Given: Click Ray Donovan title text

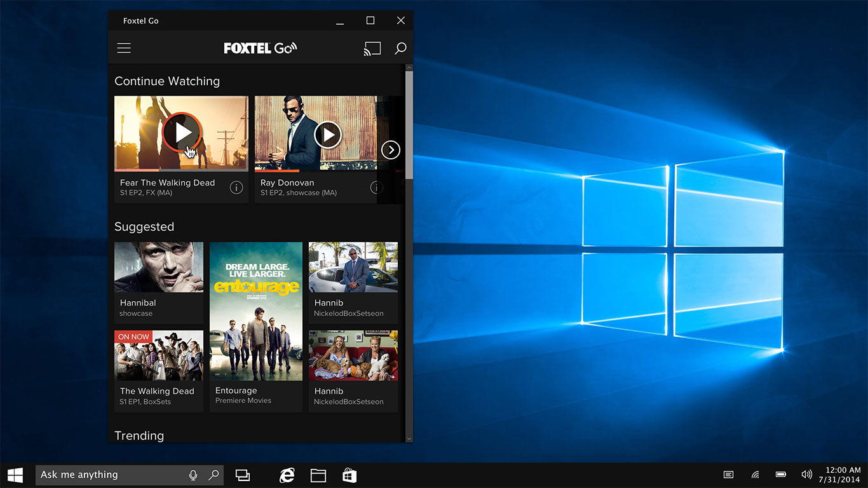Looking at the screenshot, I should 287,183.
